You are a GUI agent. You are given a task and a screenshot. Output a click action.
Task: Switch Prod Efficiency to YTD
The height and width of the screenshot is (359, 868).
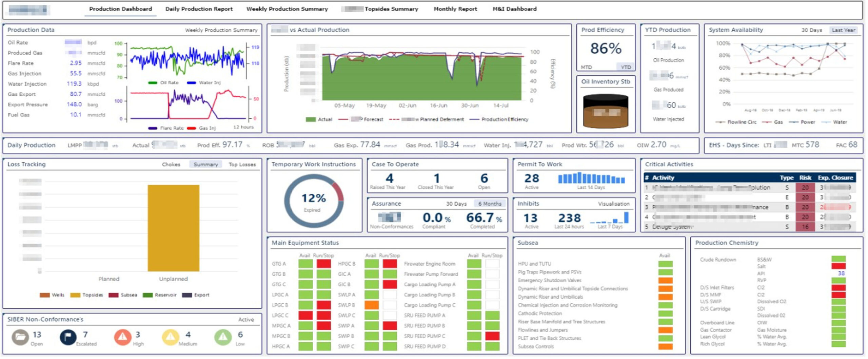(626, 67)
